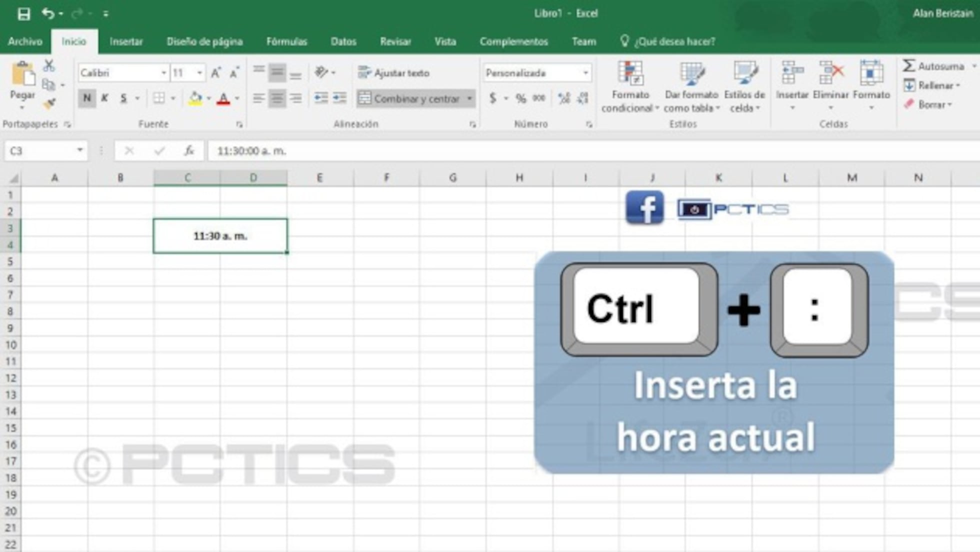Click the confirm checkmark in formula bar
This screenshot has height=552, width=980.
pos(159,151)
